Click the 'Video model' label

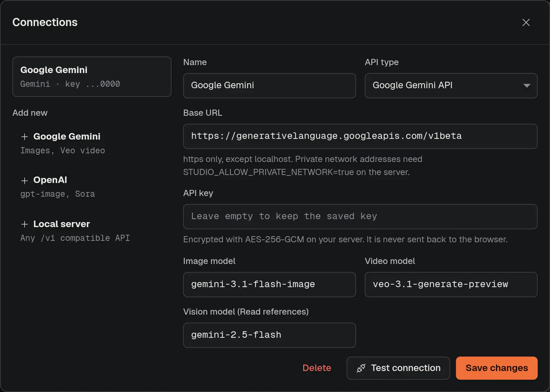coord(390,261)
